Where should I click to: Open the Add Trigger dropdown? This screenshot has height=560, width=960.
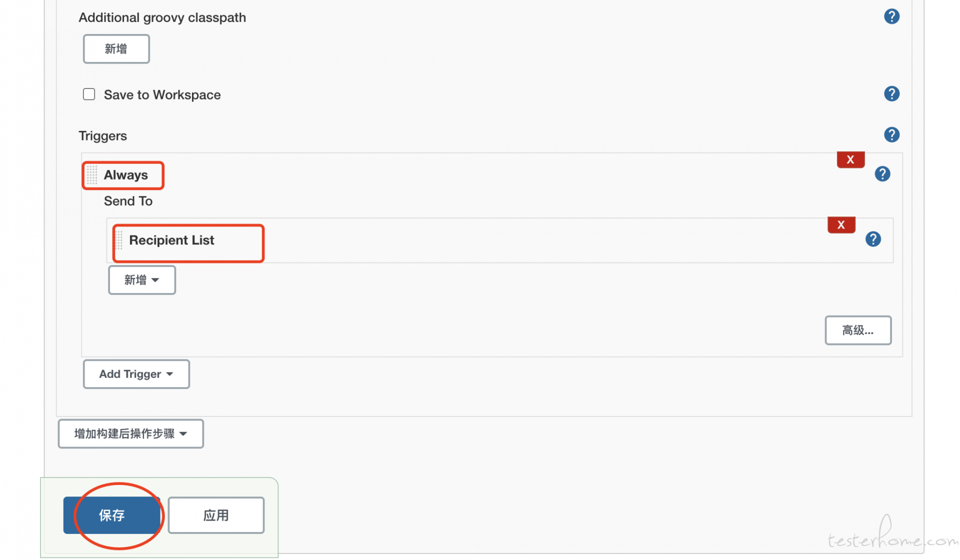136,374
